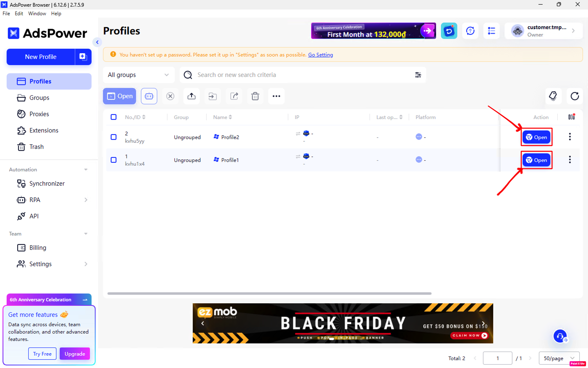Open the search filter settings icon

[x=418, y=75]
